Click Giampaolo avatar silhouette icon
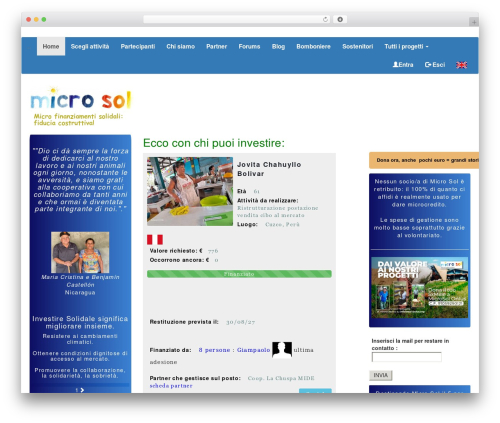Screen dimensions: 500x423 282,349
